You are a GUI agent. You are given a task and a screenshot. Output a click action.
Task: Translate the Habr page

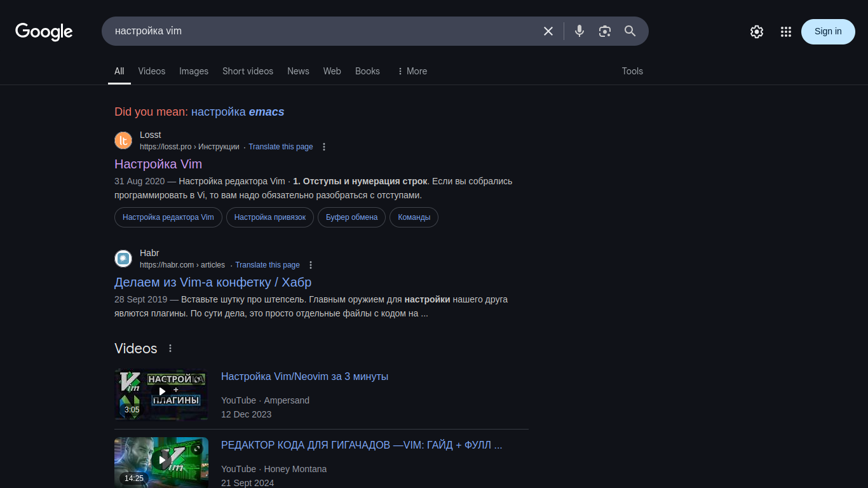click(x=268, y=265)
